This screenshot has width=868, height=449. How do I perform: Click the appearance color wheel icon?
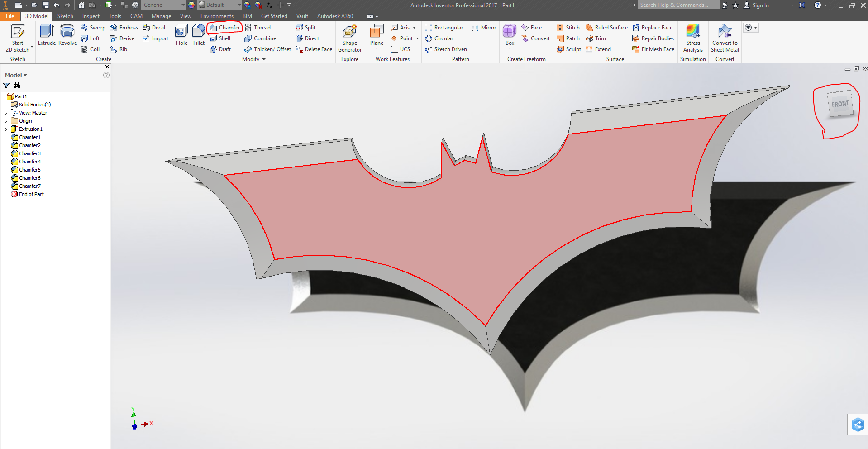click(191, 5)
